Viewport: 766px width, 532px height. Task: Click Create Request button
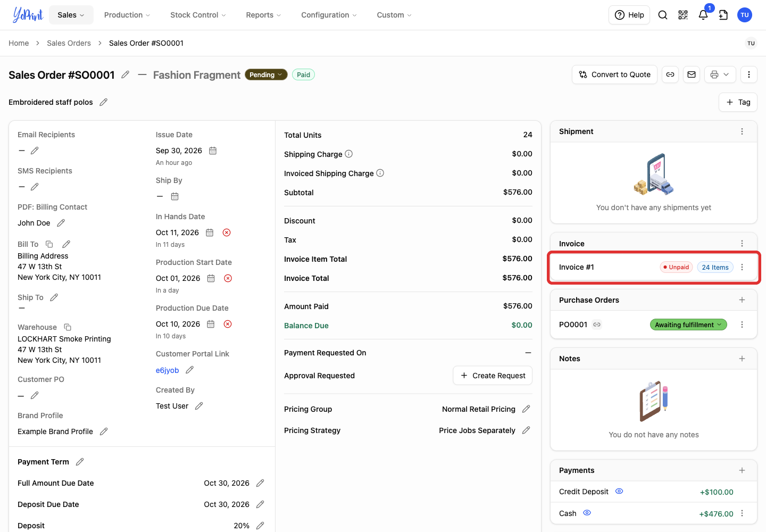(493, 376)
